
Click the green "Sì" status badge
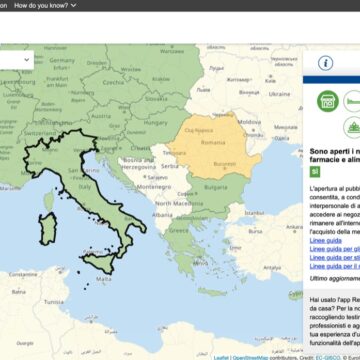(315, 172)
